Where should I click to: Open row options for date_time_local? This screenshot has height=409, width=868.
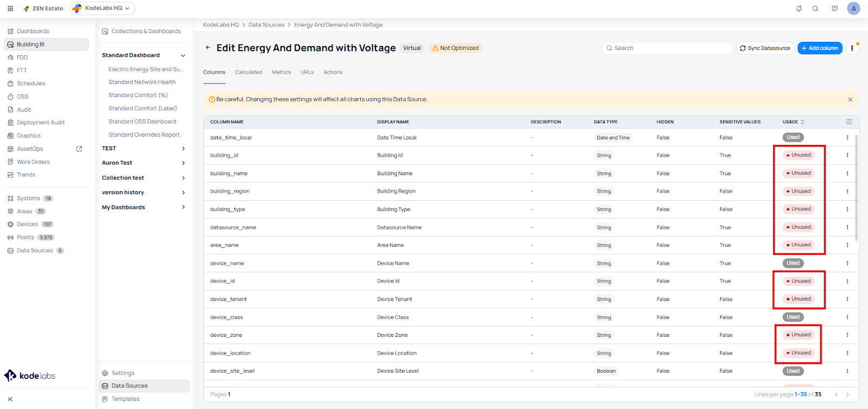tap(847, 138)
